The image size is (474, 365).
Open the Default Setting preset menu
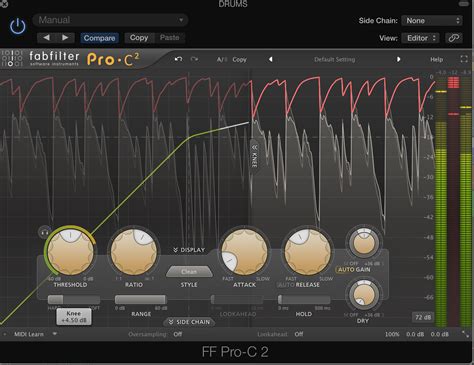pyautogui.click(x=334, y=60)
